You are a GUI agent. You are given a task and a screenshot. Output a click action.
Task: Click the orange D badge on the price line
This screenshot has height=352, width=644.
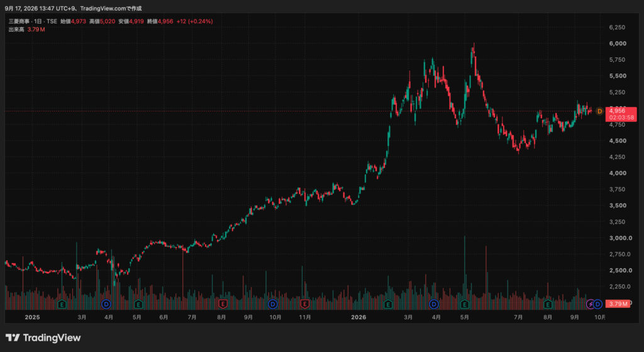[x=599, y=111]
